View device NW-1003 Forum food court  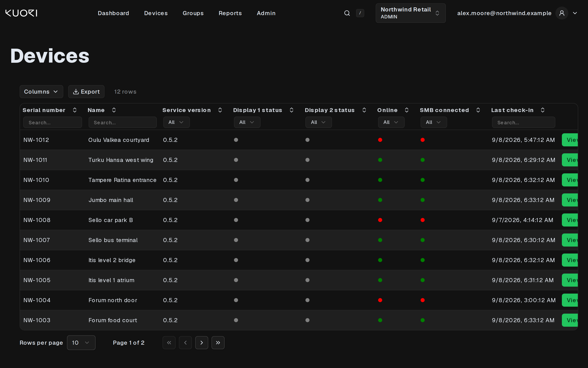click(x=570, y=320)
